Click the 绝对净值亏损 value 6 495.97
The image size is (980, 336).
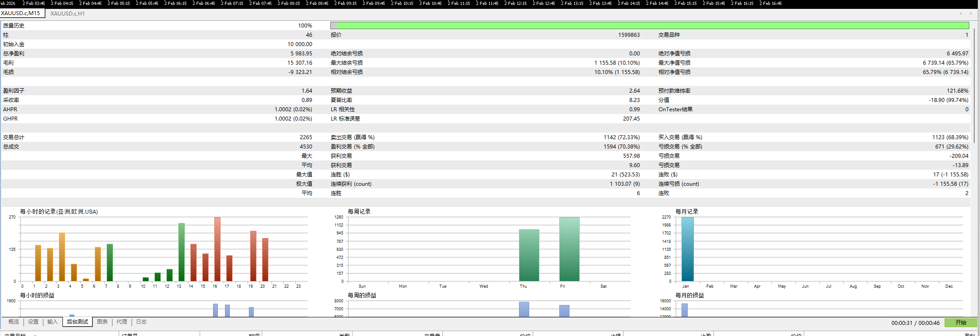pos(957,54)
